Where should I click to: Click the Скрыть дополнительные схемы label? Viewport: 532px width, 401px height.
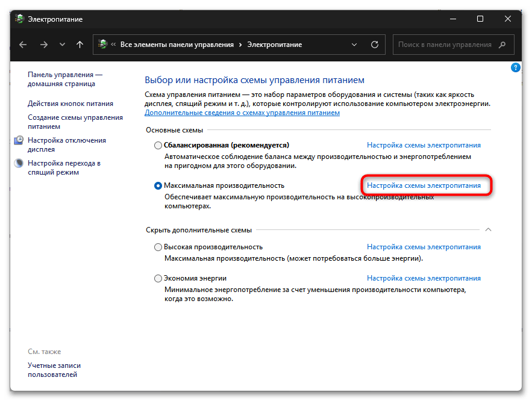199,230
